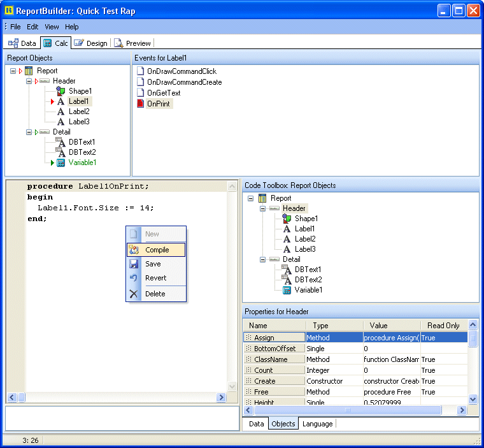The image size is (484, 448).
Task: Choose Revert from the context menu
Action: (x=156, y=278)
